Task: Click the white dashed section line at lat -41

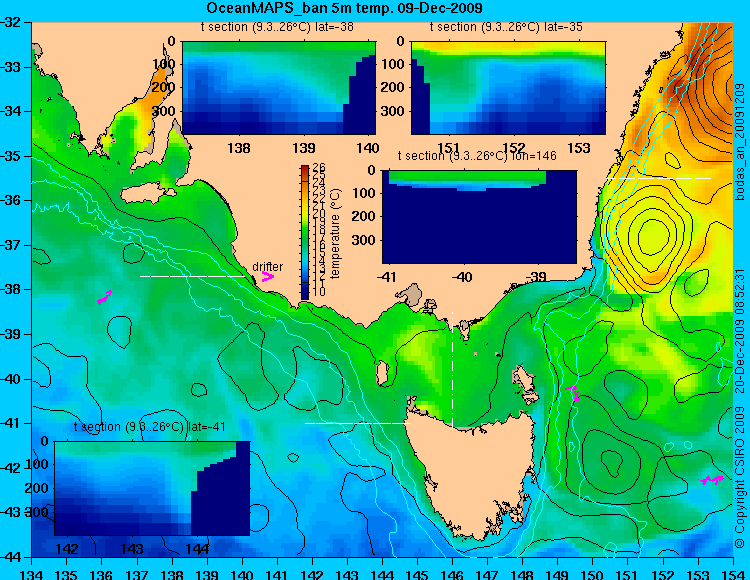Action: pos(357,423)
